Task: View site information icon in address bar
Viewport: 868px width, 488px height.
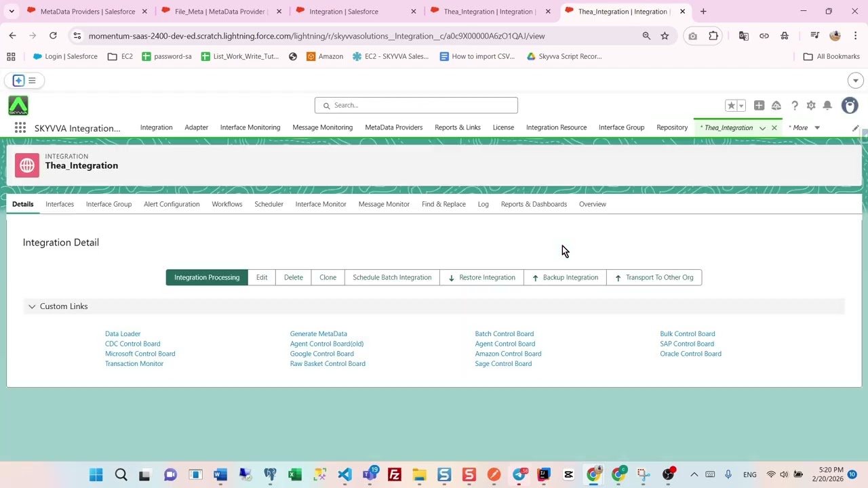Action: tap(77, 36)
